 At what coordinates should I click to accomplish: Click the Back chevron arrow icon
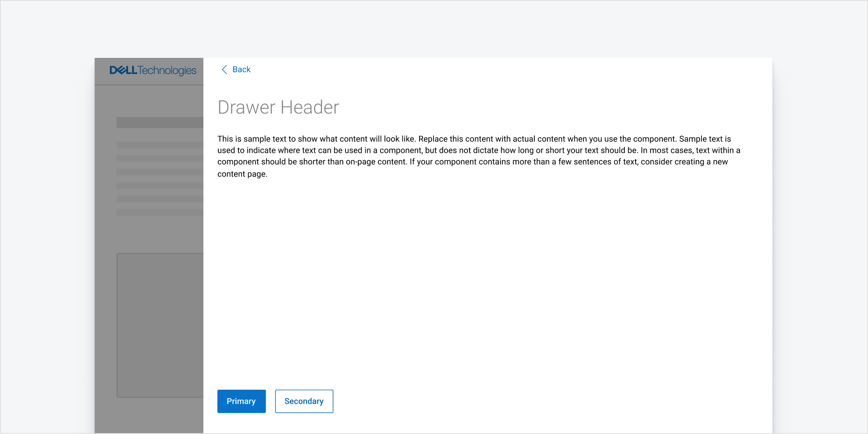[x=224, y=70]
